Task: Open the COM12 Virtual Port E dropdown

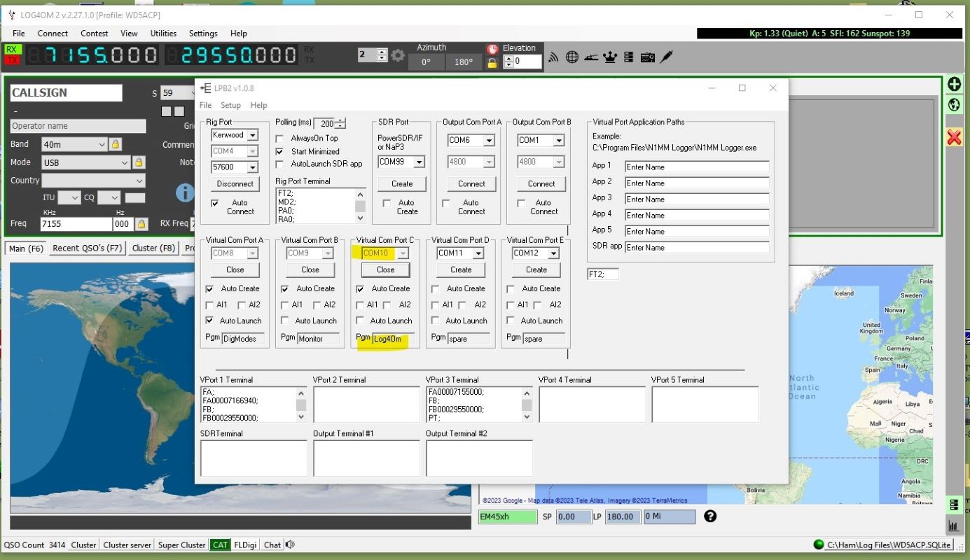Action: [553, 253]
